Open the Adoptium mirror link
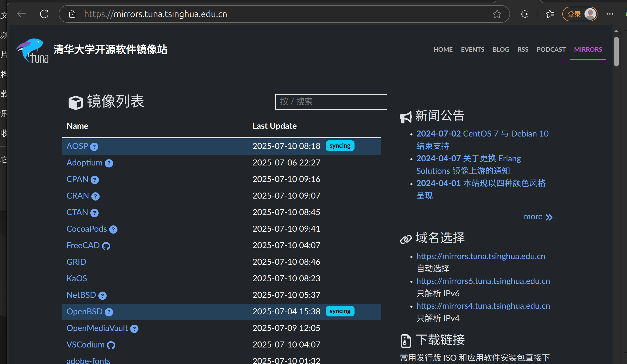This screenshot has height=364, width=627. (x=84, y=163)
